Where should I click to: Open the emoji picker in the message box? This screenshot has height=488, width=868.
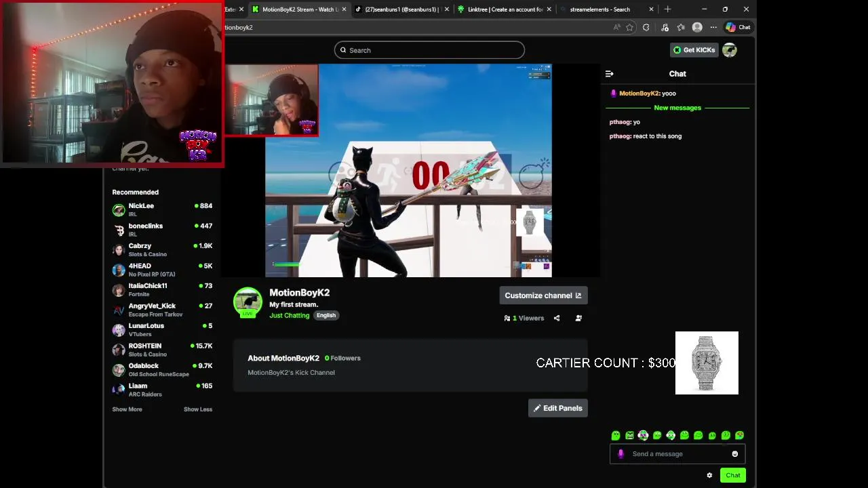click(734, 454)
